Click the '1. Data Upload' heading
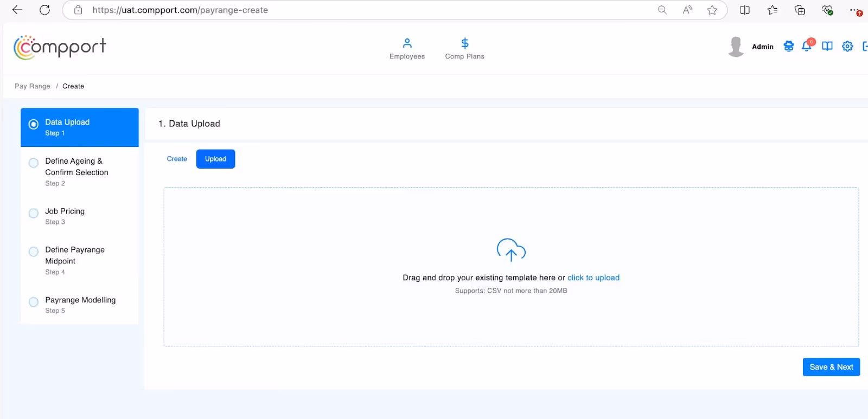The image size is (868, 419). tap(189, 124)
